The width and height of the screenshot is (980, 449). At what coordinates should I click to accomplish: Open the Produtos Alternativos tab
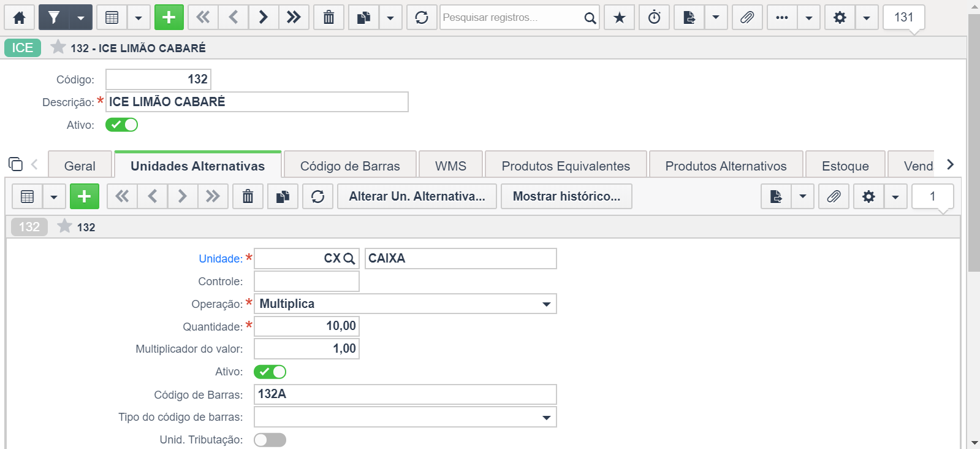pyautogui.click(x=726, y=166)
